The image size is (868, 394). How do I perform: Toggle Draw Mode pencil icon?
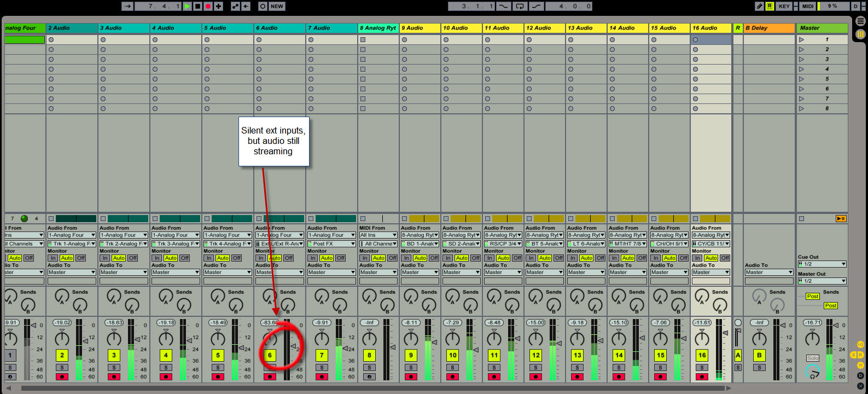(x=759, y=6)
